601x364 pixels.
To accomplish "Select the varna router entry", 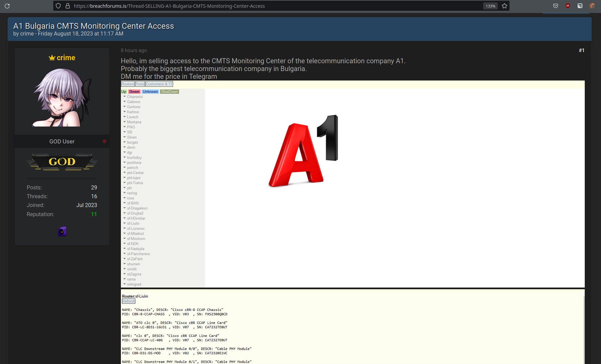I will 131,279.
